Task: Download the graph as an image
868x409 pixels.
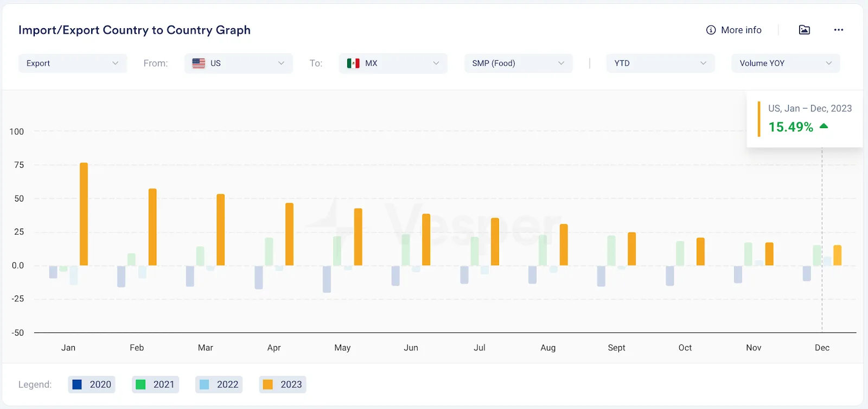Action: (805, 30)
